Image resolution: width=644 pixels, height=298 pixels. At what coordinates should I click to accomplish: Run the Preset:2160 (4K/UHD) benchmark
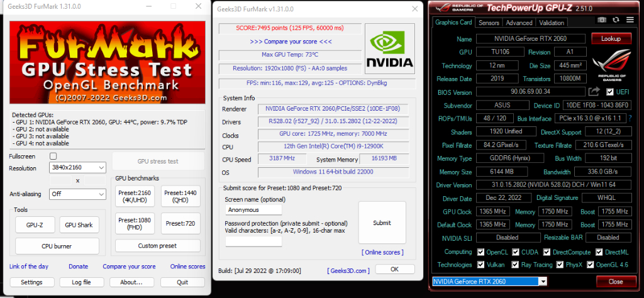[x=135, y=196]
